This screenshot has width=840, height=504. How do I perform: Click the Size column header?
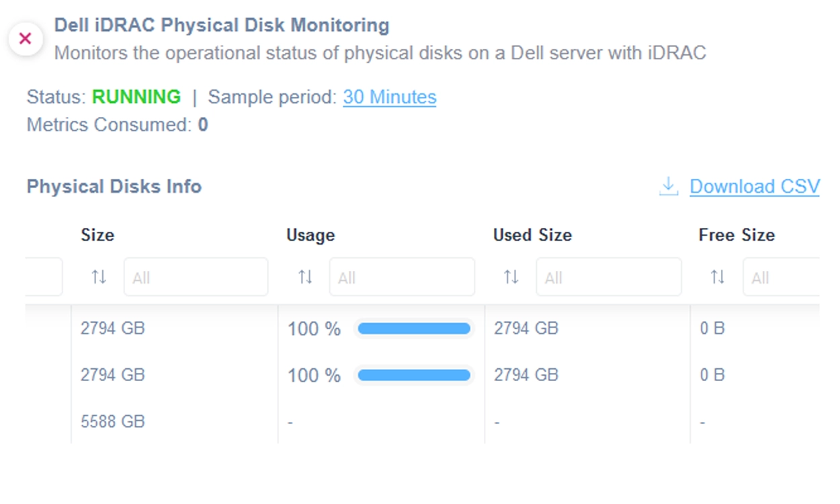[x=97, y=235]
